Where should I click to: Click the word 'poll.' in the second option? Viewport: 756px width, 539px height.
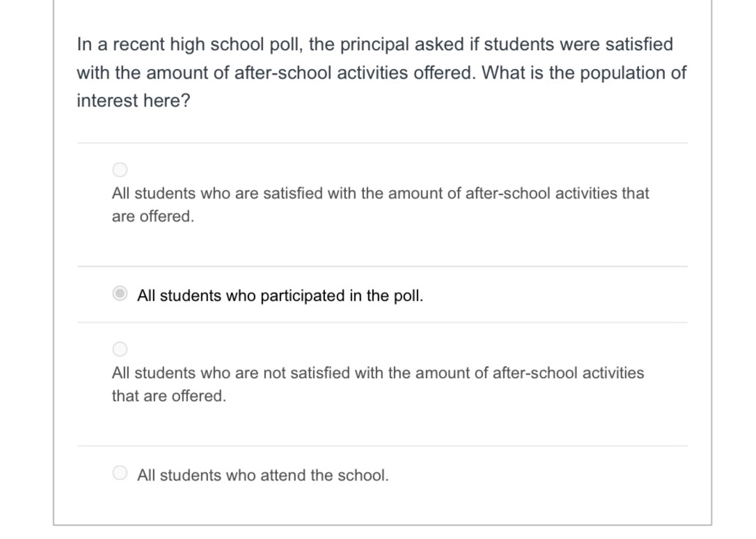click(409, 296)
